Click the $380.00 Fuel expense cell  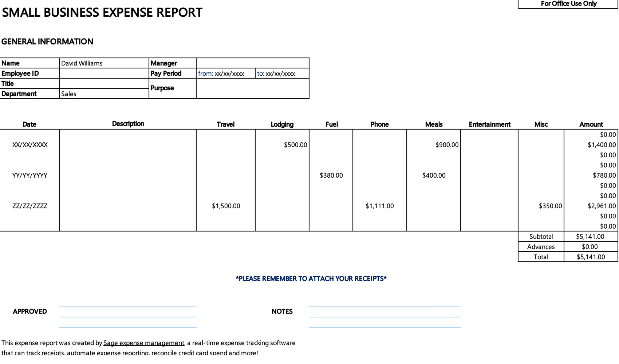click(x=331, y=175)
